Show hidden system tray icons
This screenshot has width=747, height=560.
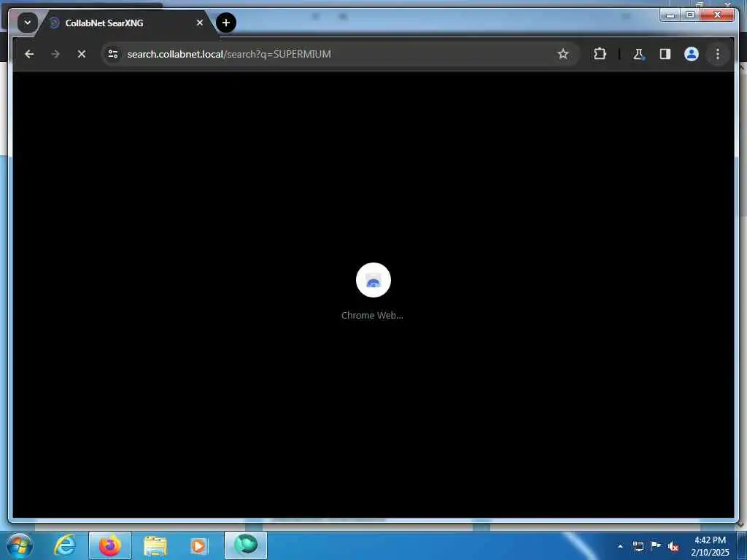point(620,546)
